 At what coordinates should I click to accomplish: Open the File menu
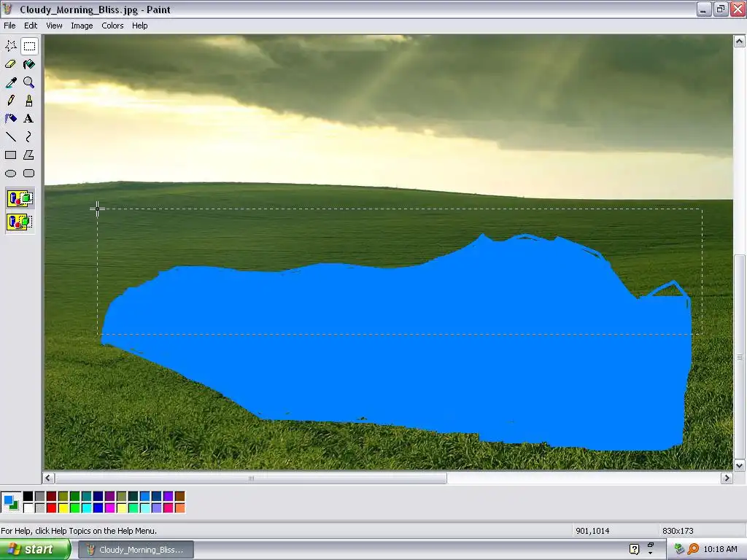[9, 26]
